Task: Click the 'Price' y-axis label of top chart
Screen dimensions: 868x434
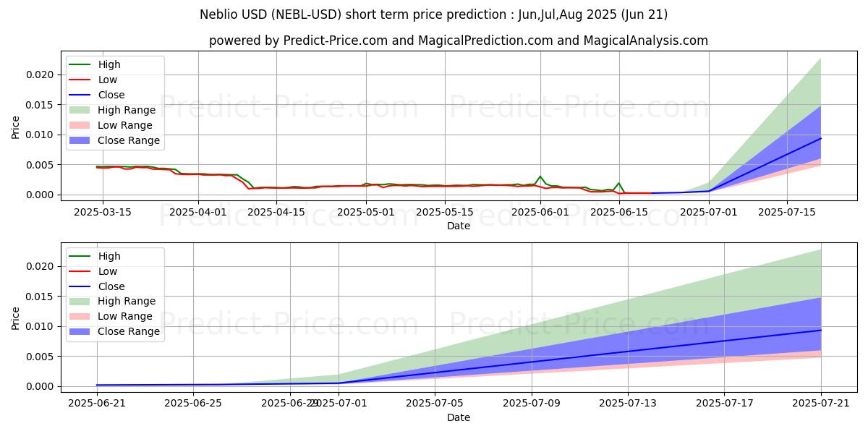Action: coord(16,127)
